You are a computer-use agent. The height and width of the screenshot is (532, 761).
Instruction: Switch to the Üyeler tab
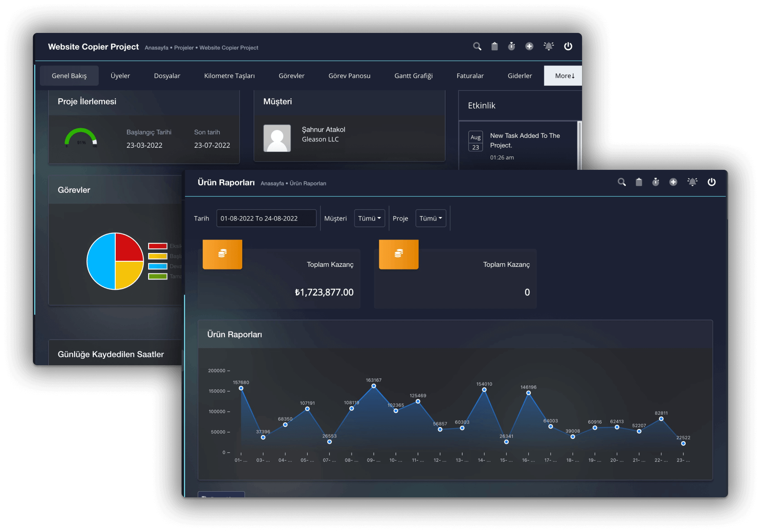coord(120,76)
